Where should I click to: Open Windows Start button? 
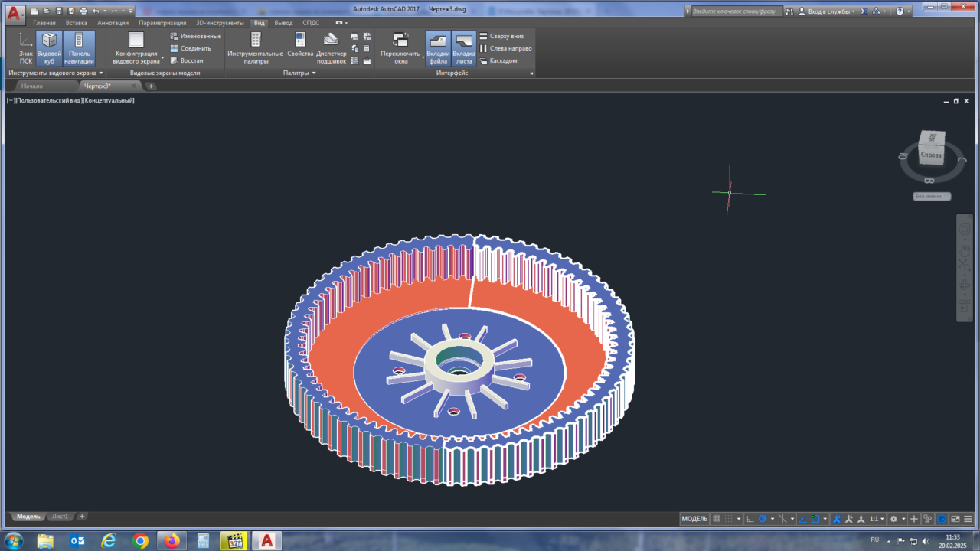(x=14, y=541)
